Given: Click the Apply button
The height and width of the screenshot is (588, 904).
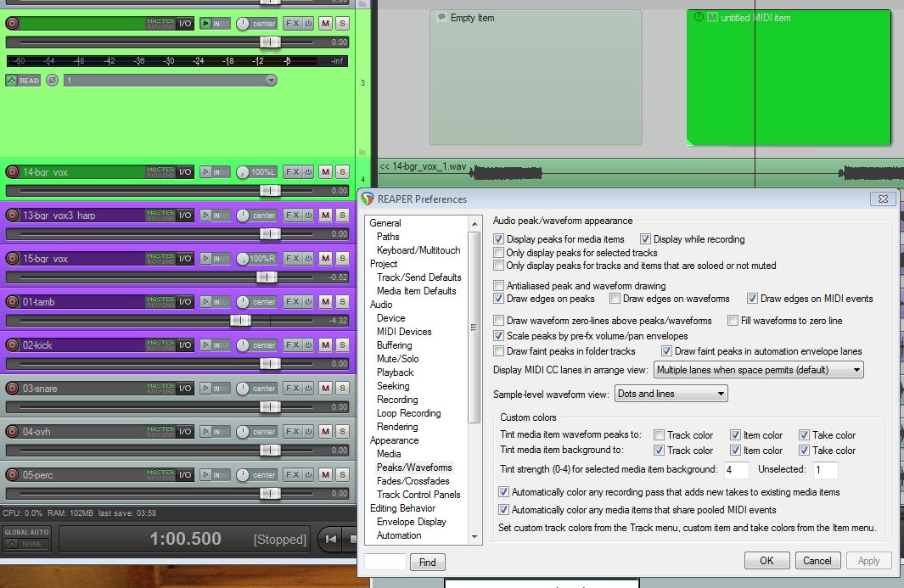Looking at the screenshot, I should click(869, 560).
